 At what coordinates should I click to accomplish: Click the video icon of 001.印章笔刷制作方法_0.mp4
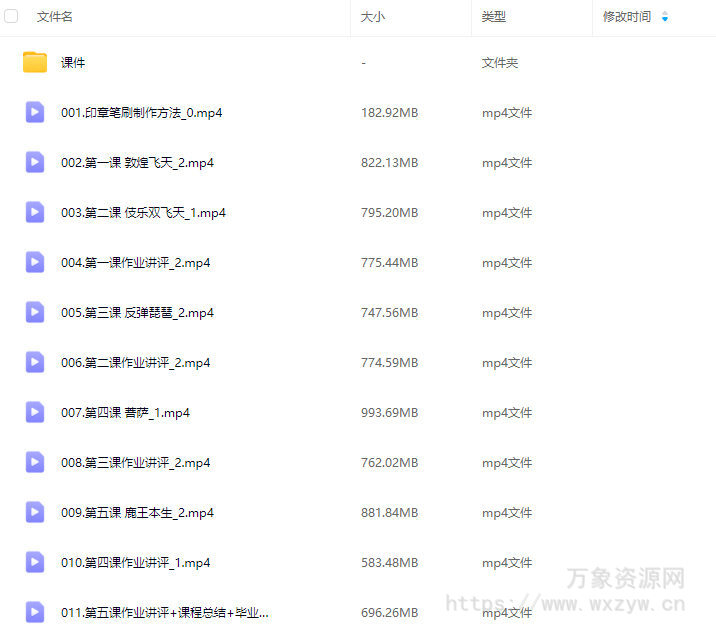click(35, 112)
